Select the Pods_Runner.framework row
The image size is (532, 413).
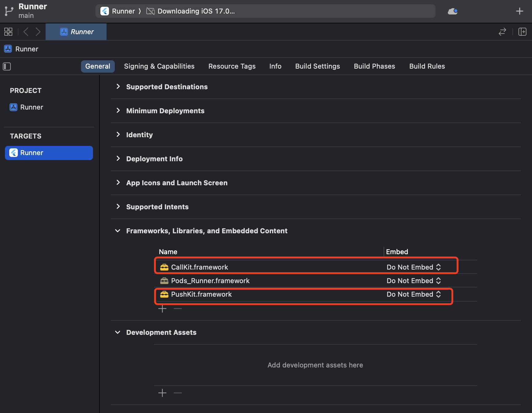pos(210,281)
